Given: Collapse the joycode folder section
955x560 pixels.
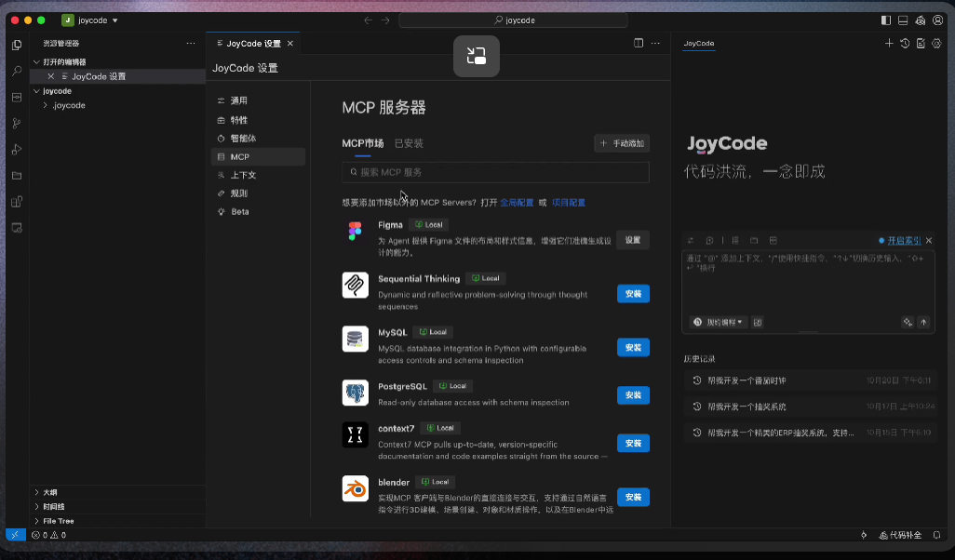Looking at the screenshot, I should 36,90.
